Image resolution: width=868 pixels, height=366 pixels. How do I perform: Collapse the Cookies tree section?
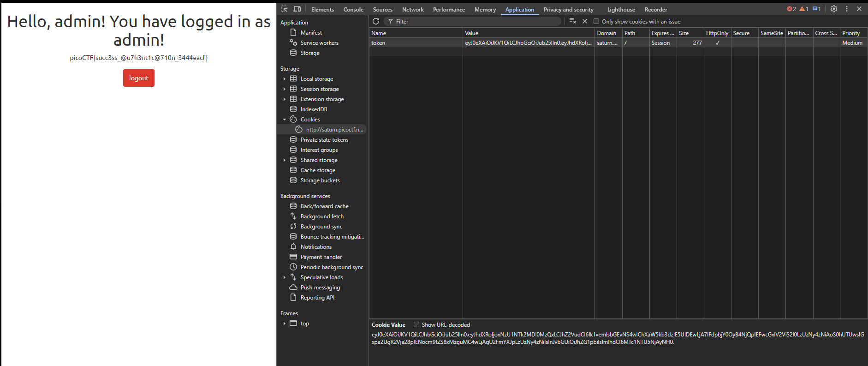pyautogui.click(x=285, y=120)
